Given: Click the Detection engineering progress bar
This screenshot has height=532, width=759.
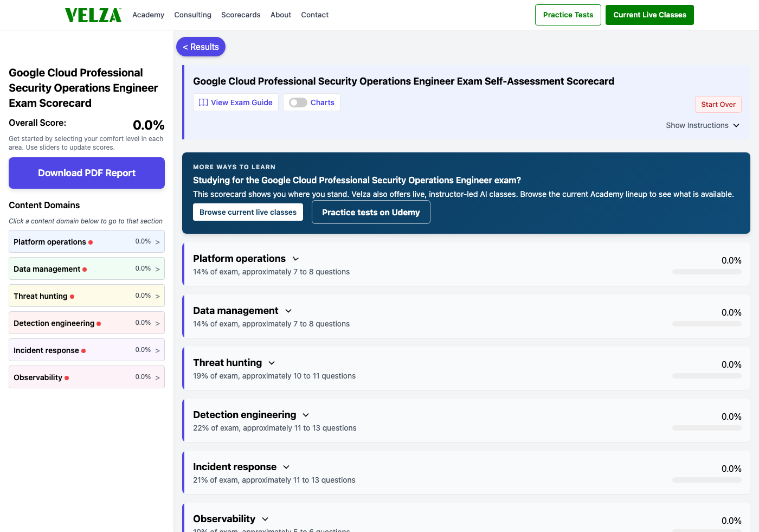Looking at the screenshot, I should [x=707, y=428].
